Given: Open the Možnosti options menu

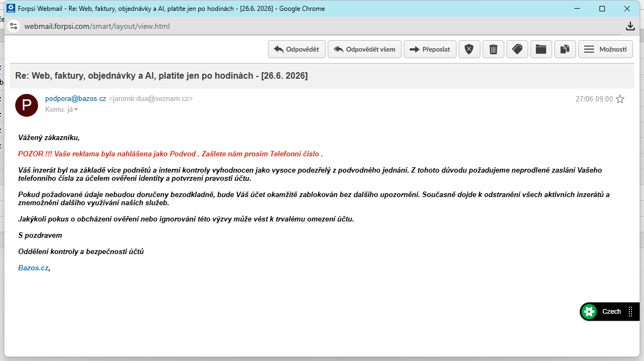Looking at the screenshot, I should [x=605, y=49].
